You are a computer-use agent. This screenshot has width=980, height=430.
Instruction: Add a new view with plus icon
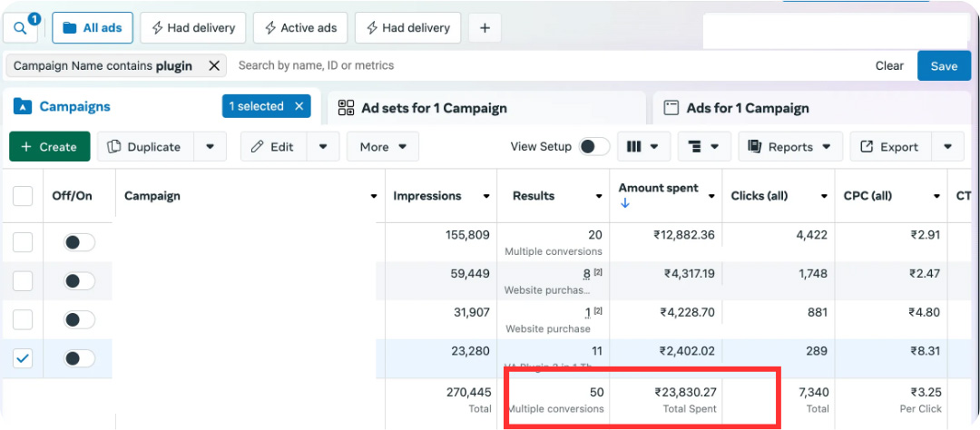485,28
